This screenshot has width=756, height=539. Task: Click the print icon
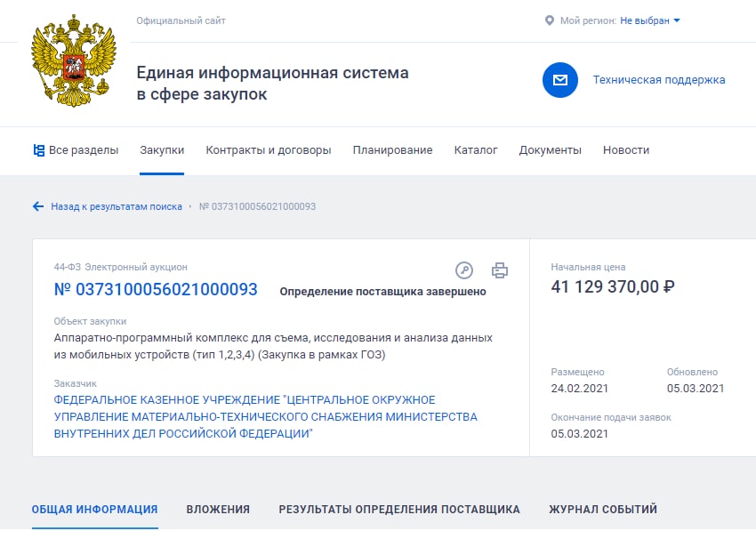click(x=500, y=270)
